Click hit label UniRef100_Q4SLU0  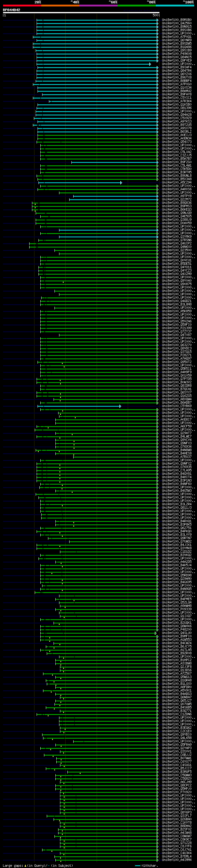(177, 633)
